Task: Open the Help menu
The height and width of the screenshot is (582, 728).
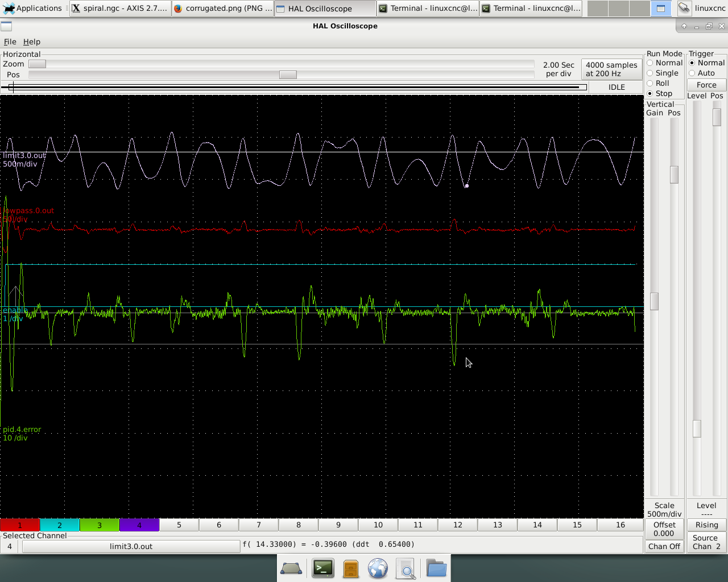Action: click(x=32, y=41)
